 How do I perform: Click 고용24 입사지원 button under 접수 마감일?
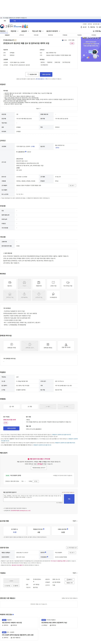click(x=11, y=428)
